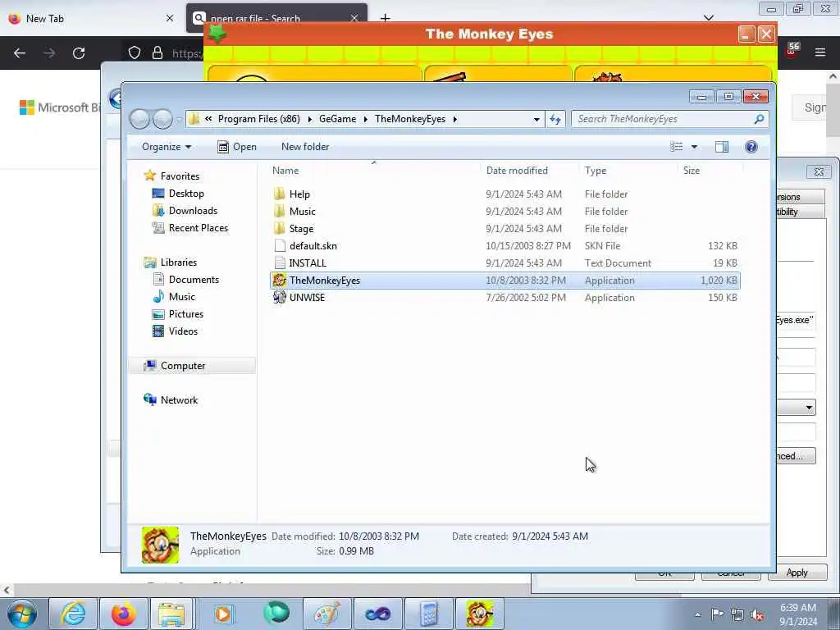Viewport: 840px width, 630px height.
Task: Click the Open toolbar button
Action: (237, 147)
